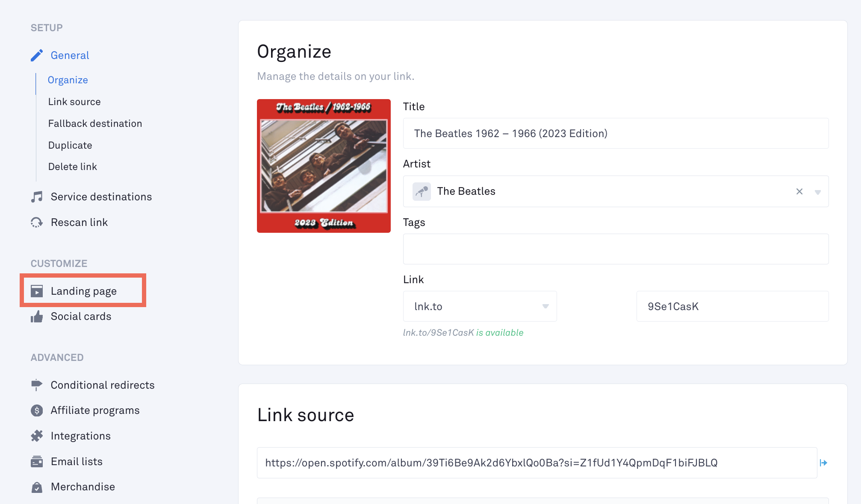Click the import arrow icon next to Spotify URL
The height and width of the screenshot is (504, 861).
point(824,463)
